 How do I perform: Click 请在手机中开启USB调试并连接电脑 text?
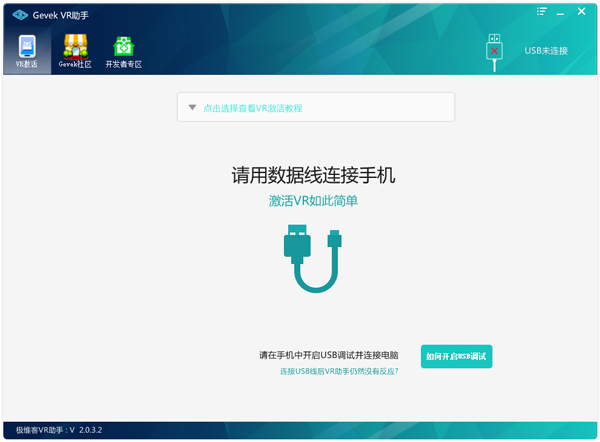329,355
